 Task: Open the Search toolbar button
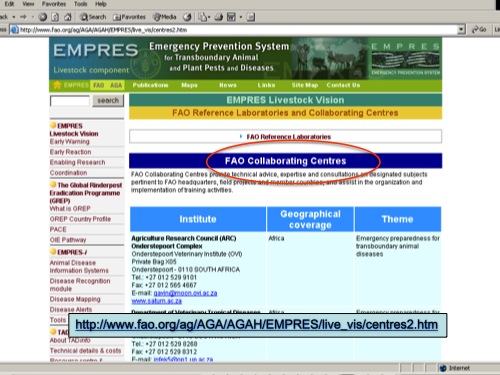click(93, 17)
